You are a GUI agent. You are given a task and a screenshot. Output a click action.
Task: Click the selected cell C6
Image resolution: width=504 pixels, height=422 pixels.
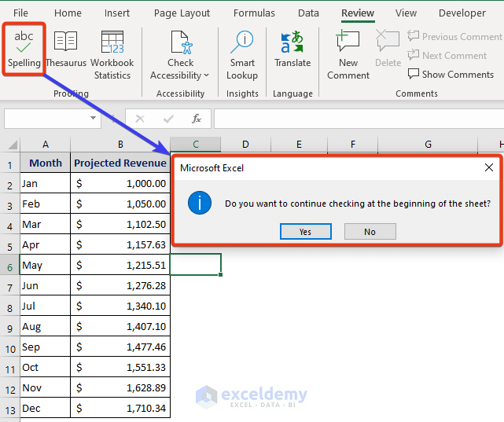(x=196, y=264)
